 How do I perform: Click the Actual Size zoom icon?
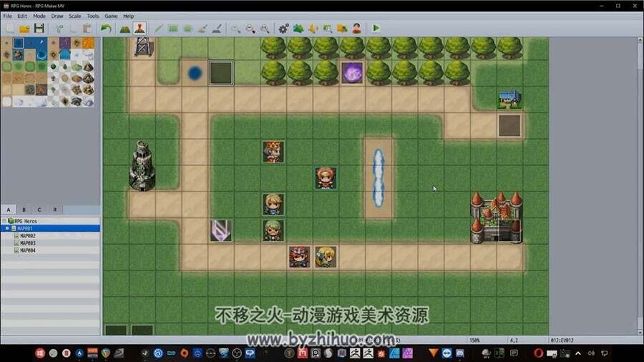[x=265, y=29]
